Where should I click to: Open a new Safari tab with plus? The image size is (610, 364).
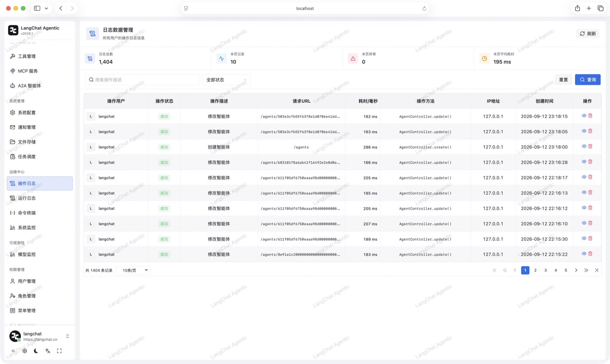[589, 8]
